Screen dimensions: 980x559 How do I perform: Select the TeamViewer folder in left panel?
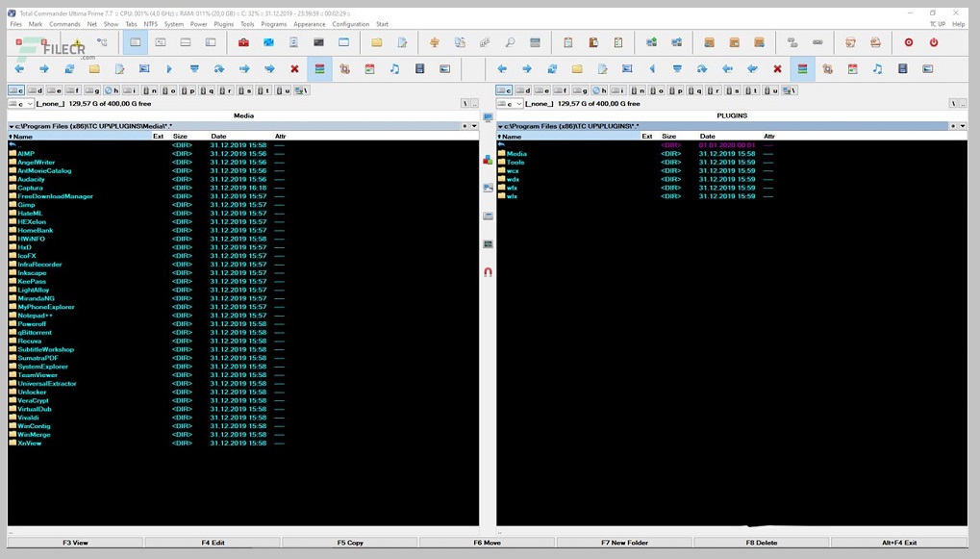(38, 375)
